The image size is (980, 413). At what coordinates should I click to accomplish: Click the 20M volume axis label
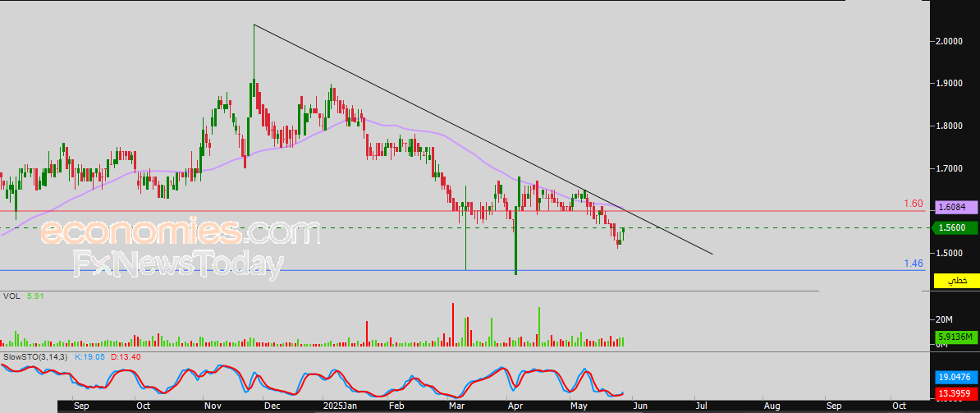point(943,320)
